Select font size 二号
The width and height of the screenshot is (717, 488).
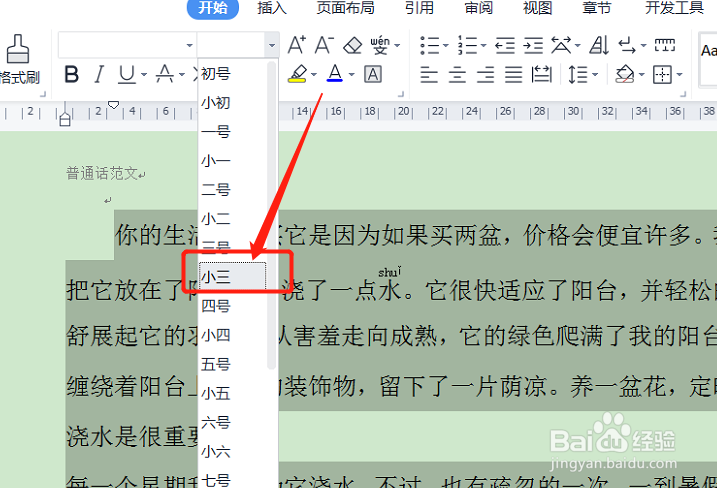click(232, 190)
